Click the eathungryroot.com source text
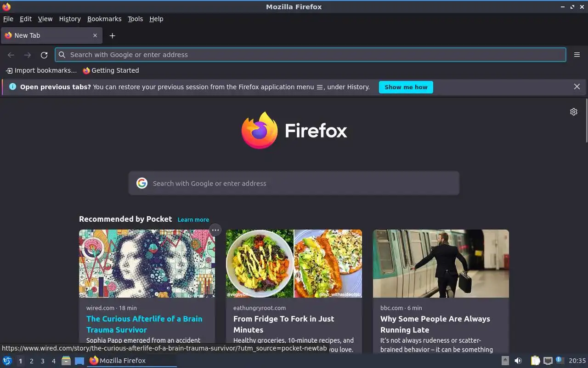The height and width of the screenshot is (368, 588). (260, 308)
